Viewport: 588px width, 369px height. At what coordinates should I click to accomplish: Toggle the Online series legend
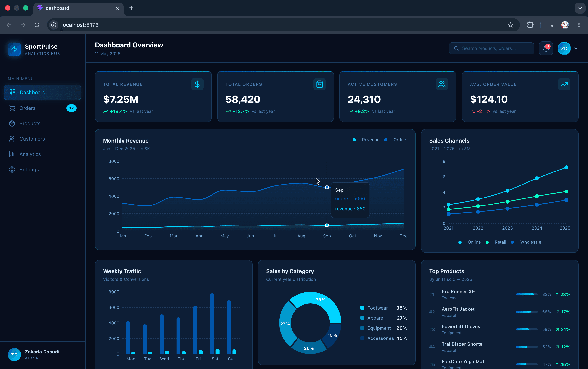point(469,242)
